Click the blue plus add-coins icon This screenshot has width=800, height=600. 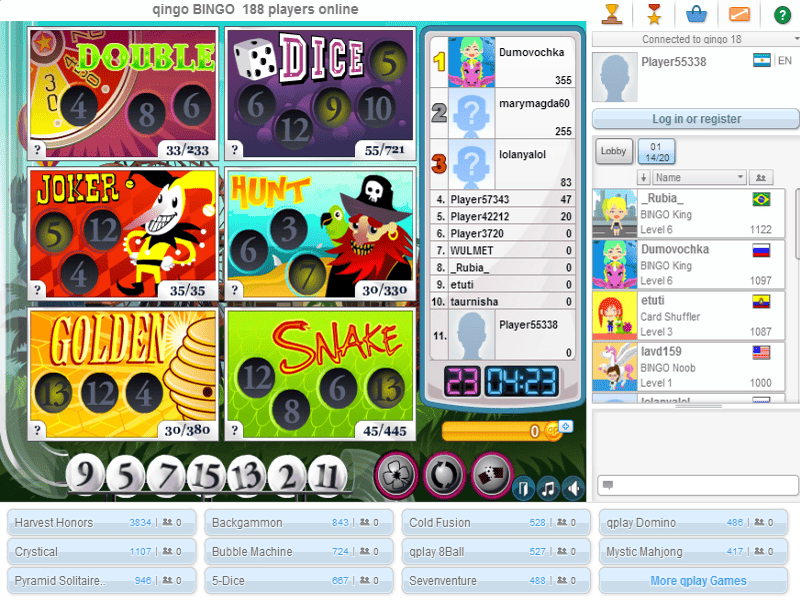pos(566,426)
